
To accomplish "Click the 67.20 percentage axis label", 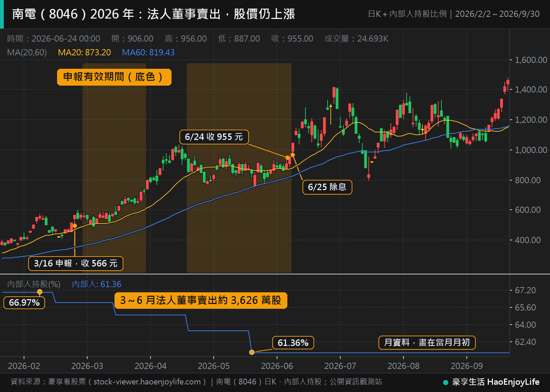I will 525,291.
